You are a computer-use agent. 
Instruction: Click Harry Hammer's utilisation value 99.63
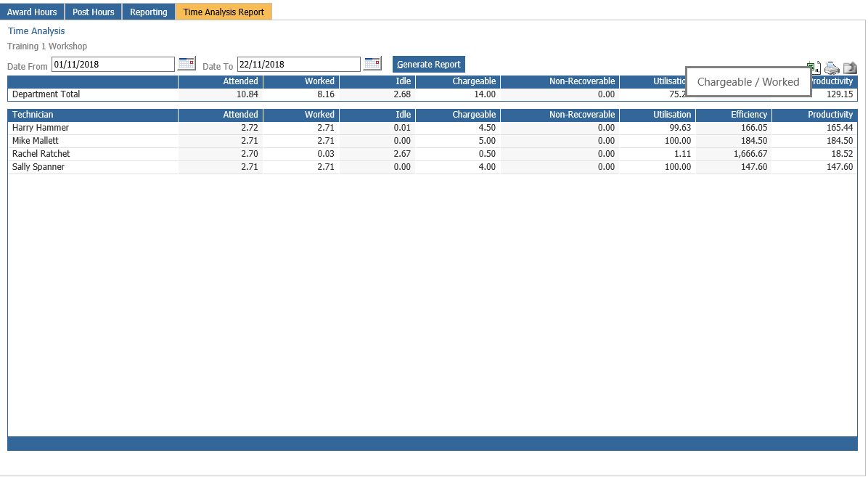(x=680, y=128)
